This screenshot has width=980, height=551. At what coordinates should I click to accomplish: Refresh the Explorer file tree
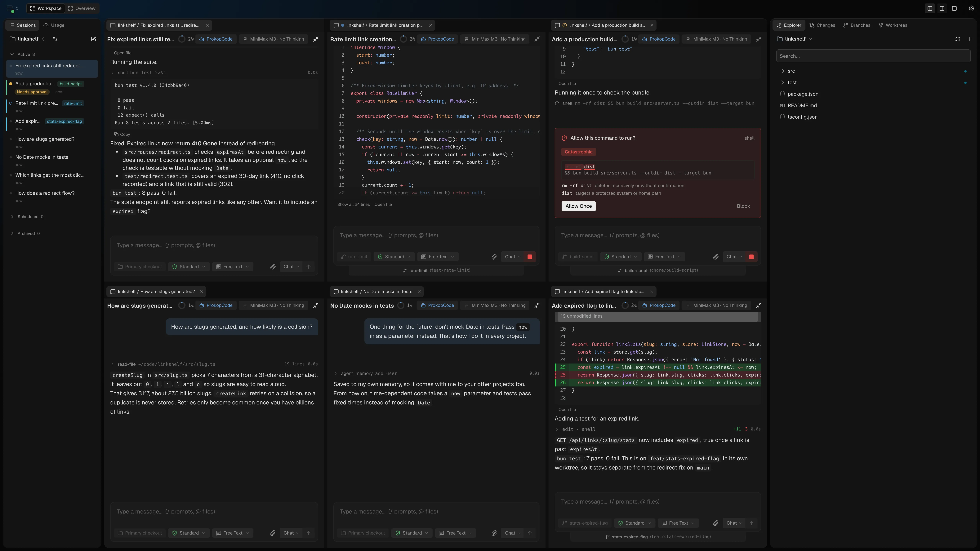(958, 39)
